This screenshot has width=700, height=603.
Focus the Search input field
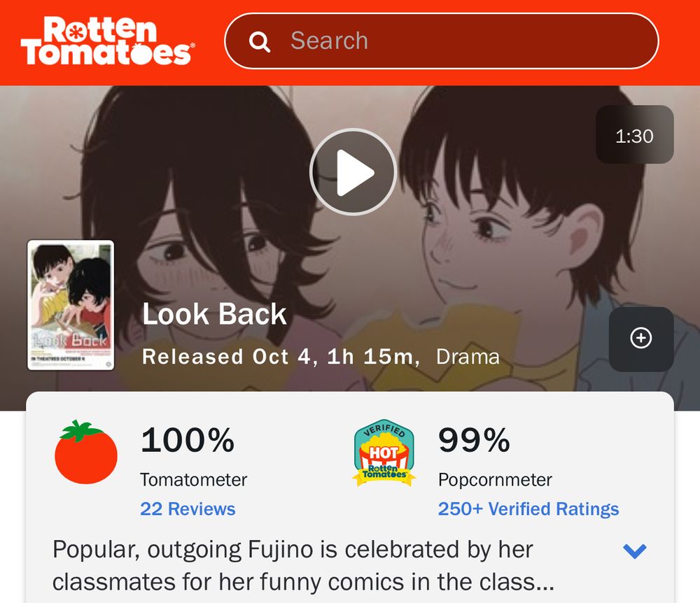[441, 41]
